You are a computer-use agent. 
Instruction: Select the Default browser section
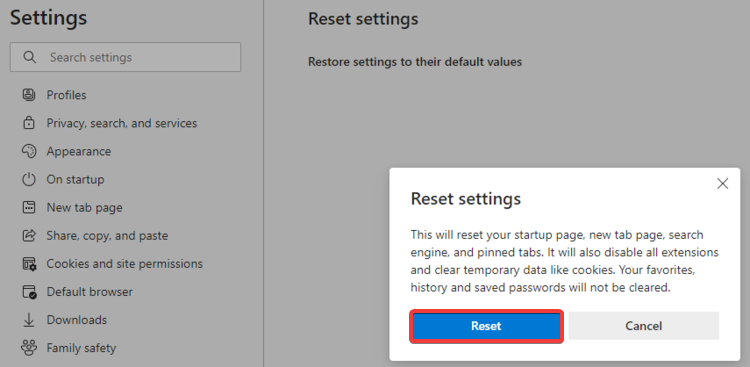pos(89,292)
